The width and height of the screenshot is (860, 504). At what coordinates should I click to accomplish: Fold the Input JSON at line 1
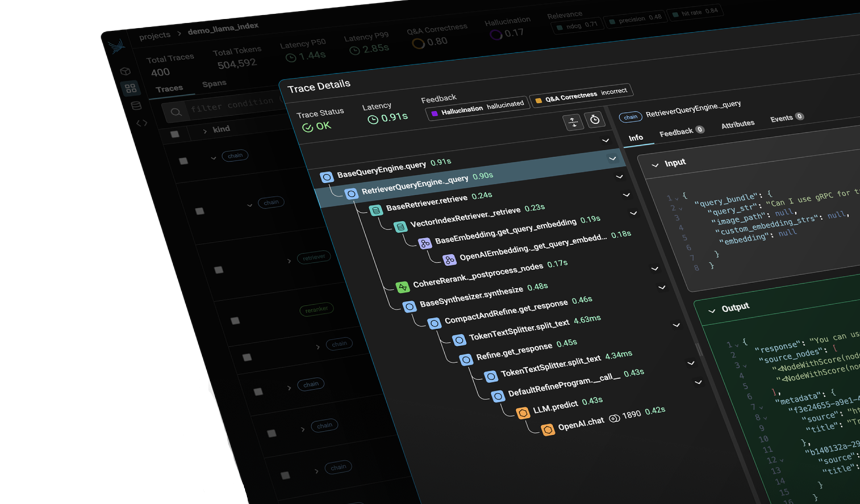677,199
